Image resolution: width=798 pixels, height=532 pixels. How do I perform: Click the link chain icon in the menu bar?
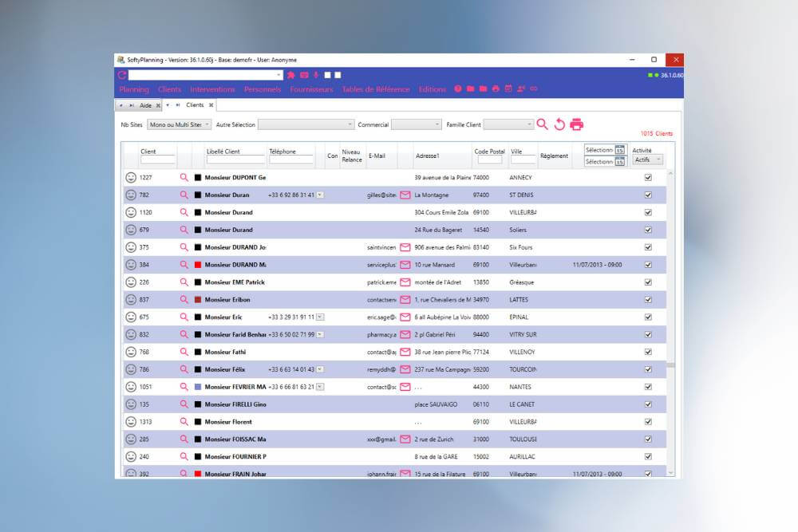point(534,89)
